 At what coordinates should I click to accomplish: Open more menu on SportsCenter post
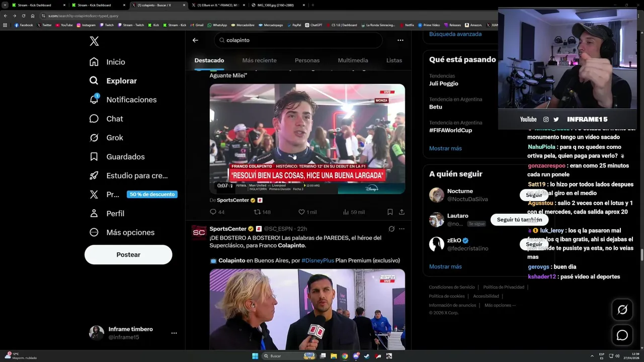(401, 229)
